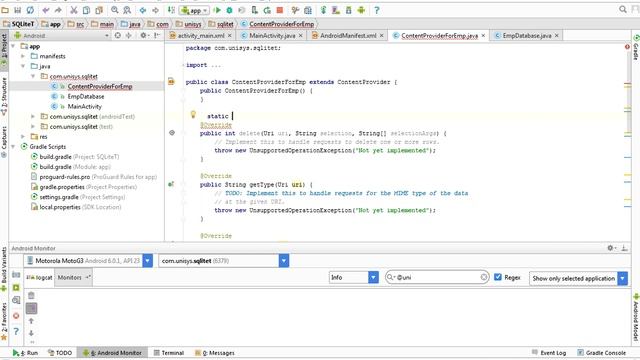Screen dimensions: 640x360
Task: Click the Help question mark toolbar icon
Action: (x=376, y=10)
